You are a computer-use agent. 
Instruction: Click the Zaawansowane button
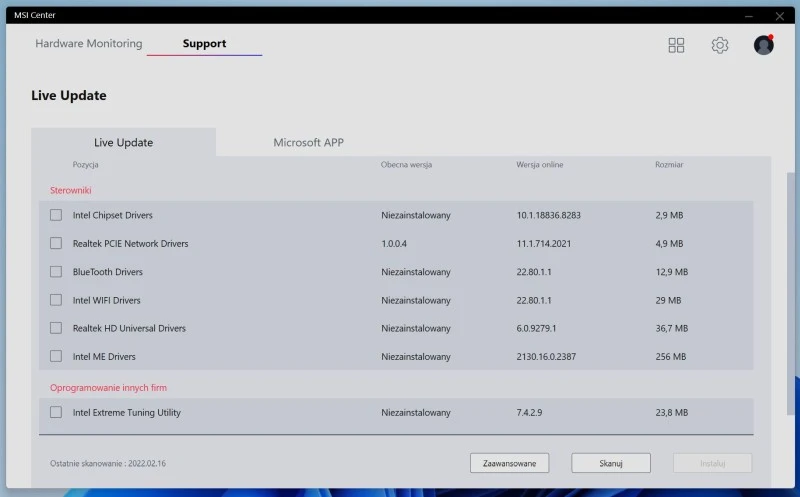tap(510, 463)
